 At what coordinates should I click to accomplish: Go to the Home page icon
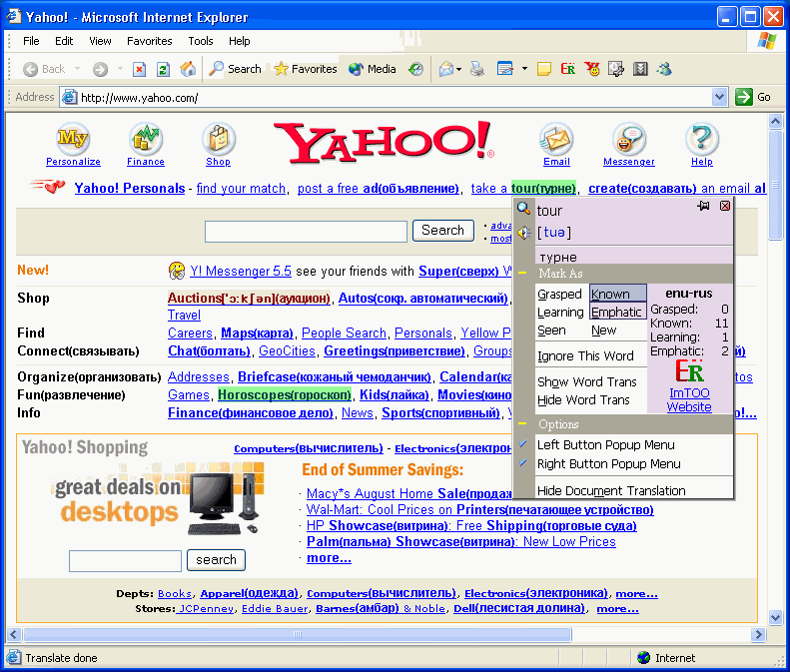188,69
